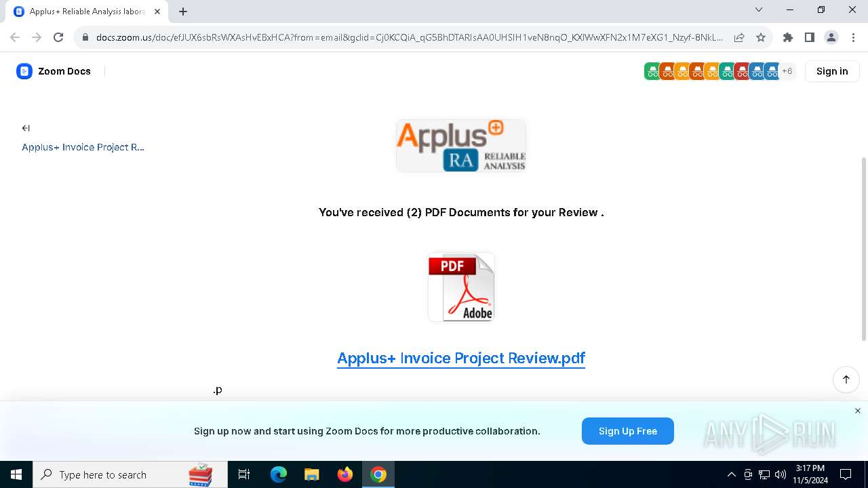Open Windows Task View
The width and height of the screenshot is (868, 488).
(x=244, y=474)
